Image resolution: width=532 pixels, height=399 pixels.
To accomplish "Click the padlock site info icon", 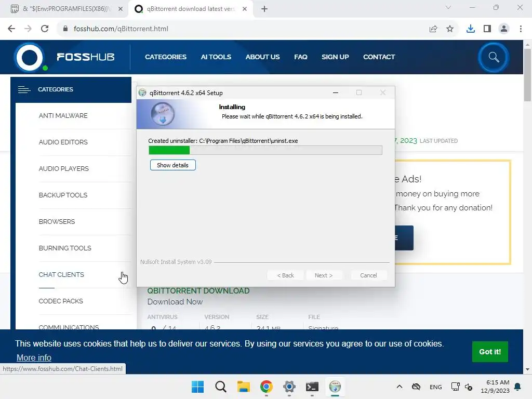I will pos(65,29).
